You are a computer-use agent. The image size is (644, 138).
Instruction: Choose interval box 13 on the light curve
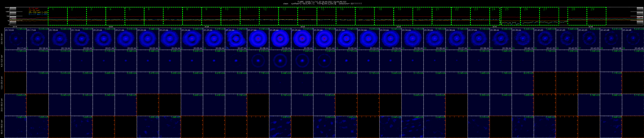(288, 16)
